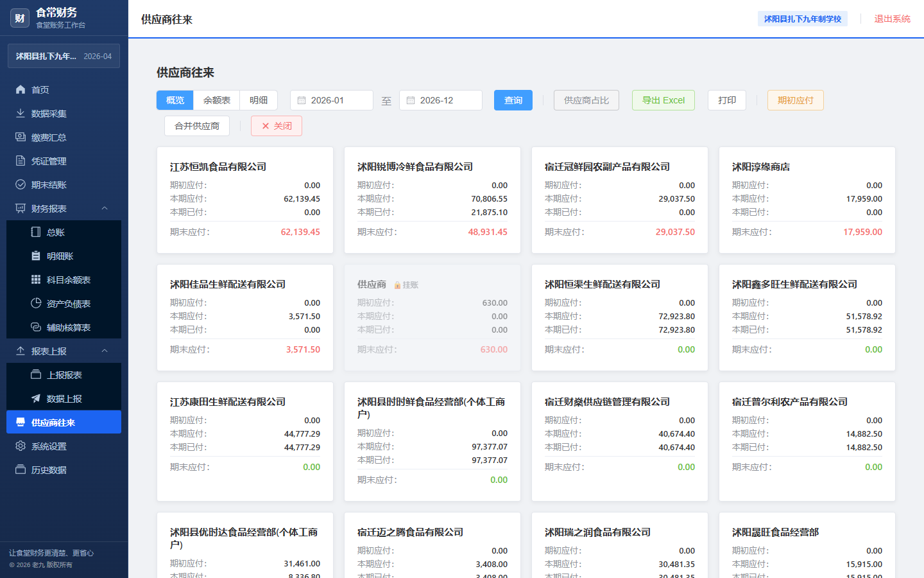Click the 沭阳县扎下九年制学校 header tag

click(803, 19)
